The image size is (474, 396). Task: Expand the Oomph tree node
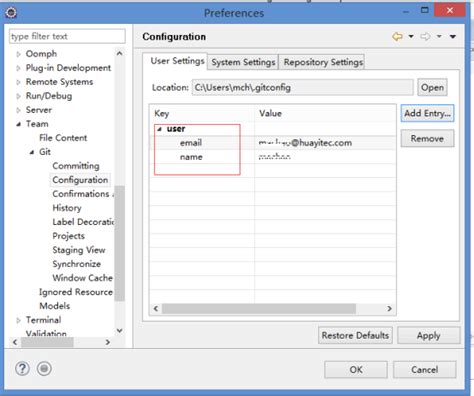(18, 54)
